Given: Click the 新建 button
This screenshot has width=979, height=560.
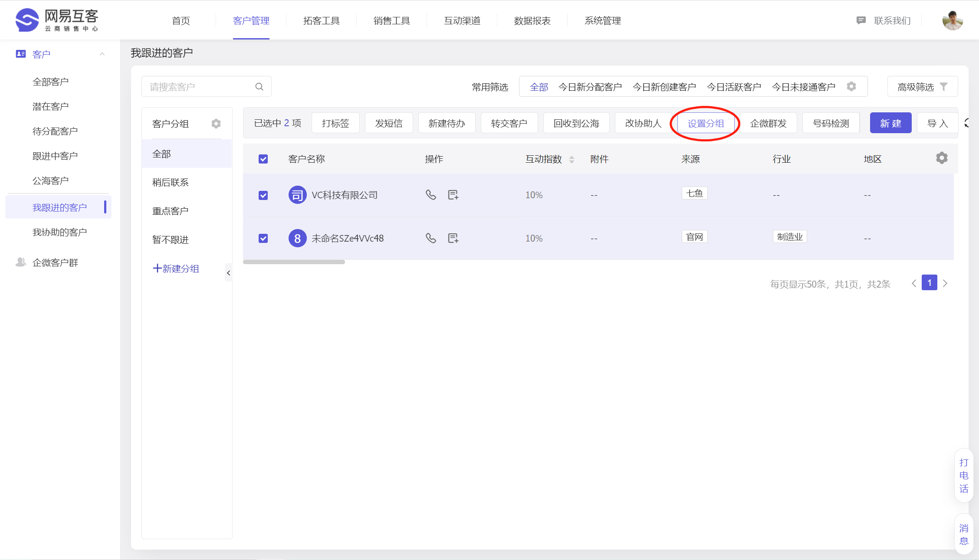Looking at the screenshot, I should point(890,123).
